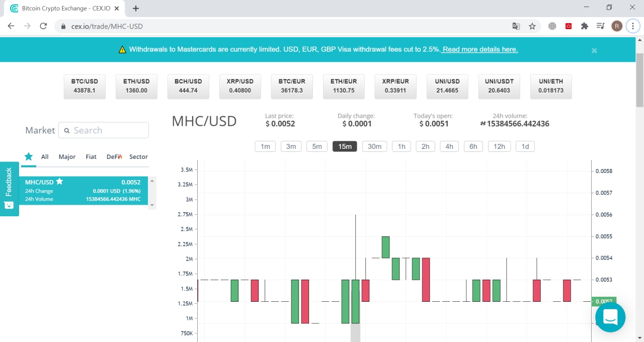The width and height of the screenshot is (644, 342).
Task: Switch chart to 1h interval
Action: tap(401, 146)
